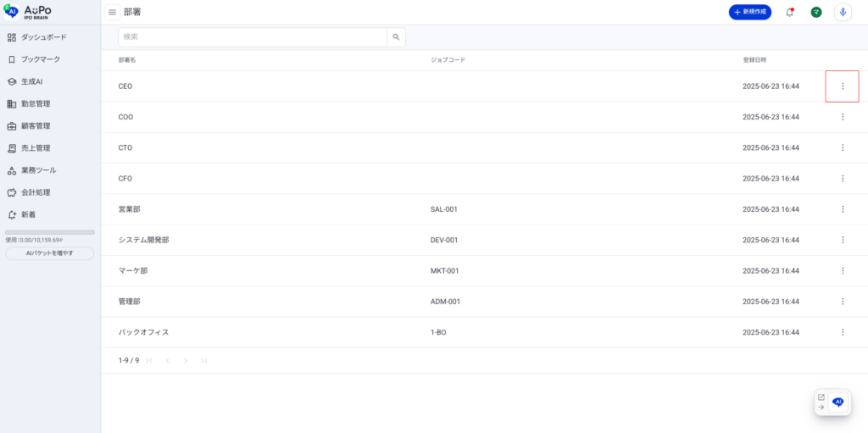Viewport: 868px width, 433px height.
Task: Open the kebab menu for バックオフィス row
Action: tap(842, 332)
